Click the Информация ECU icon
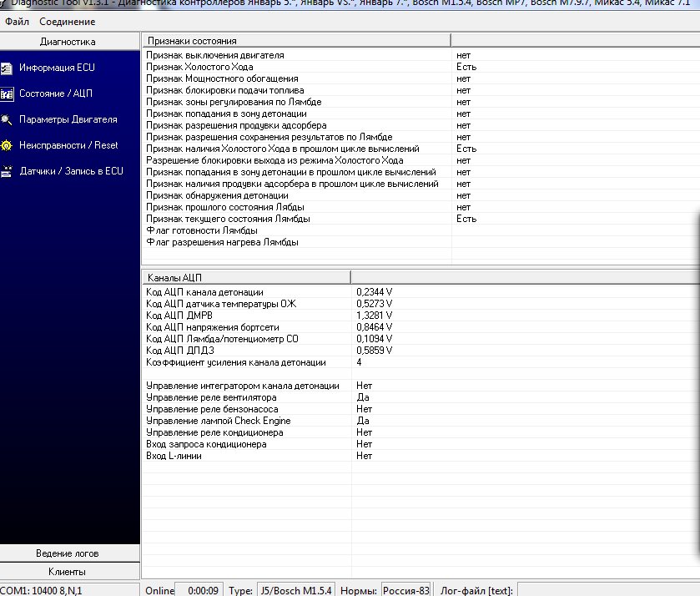This screenshot has height=596, width=700. [6, 68]
